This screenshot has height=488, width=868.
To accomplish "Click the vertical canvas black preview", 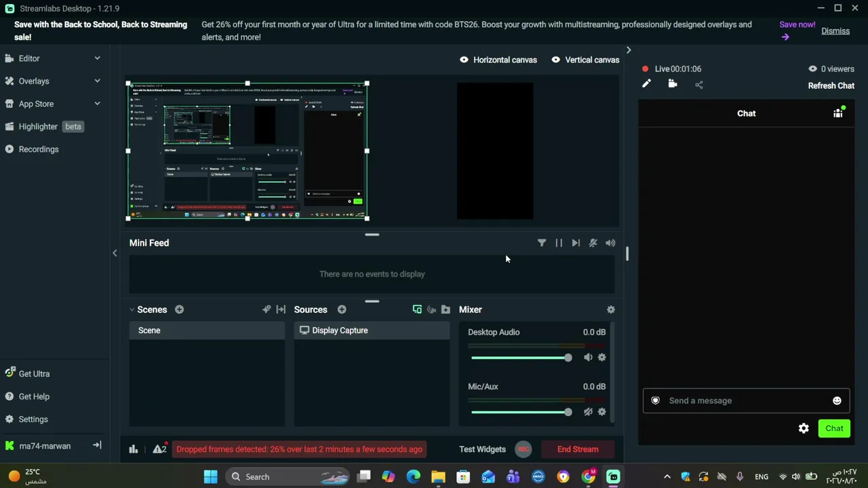I will click(x=495, y=150).
